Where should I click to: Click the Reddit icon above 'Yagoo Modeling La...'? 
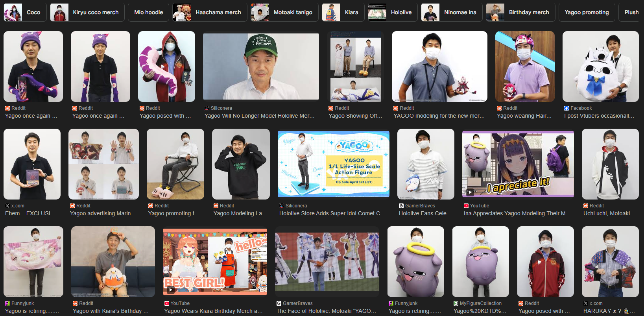216,206
